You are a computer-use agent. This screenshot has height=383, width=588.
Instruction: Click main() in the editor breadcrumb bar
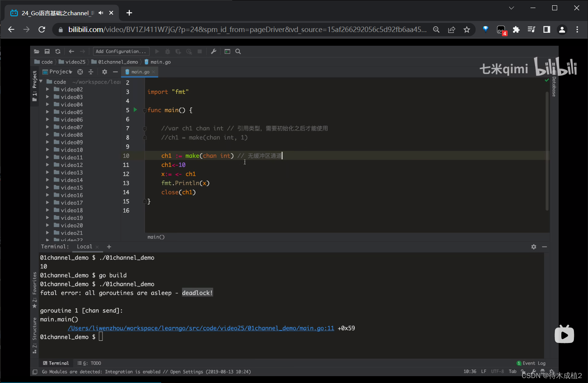156,237
